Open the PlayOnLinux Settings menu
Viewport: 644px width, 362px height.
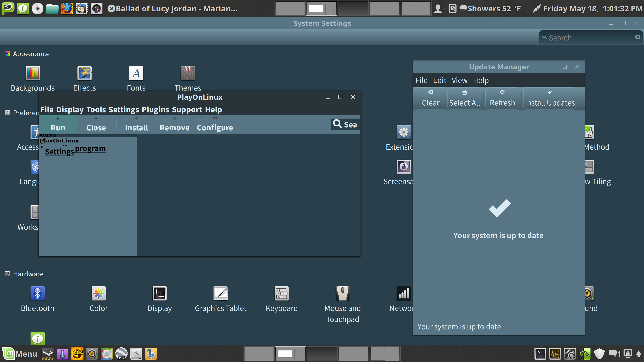[x=124, y=109]
